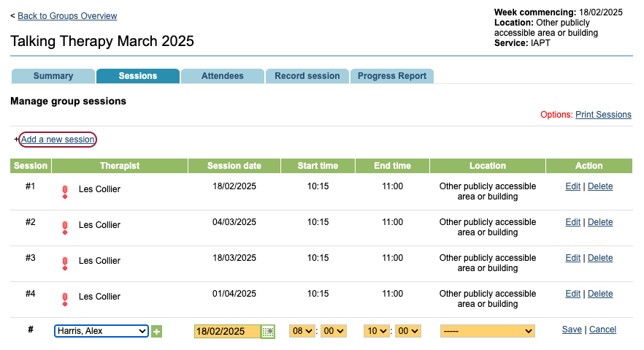Go to the Progress Report tab
The image size is (644, 350).
[392, 76]
